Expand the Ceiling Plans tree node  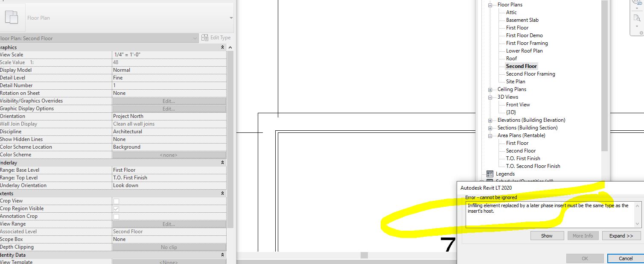click(x=490, y=89)
